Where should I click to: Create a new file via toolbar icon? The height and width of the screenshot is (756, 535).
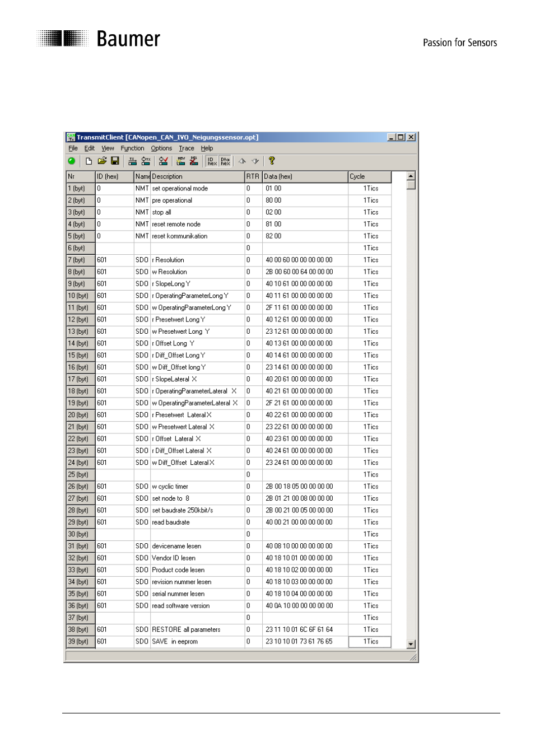[89, 161]
